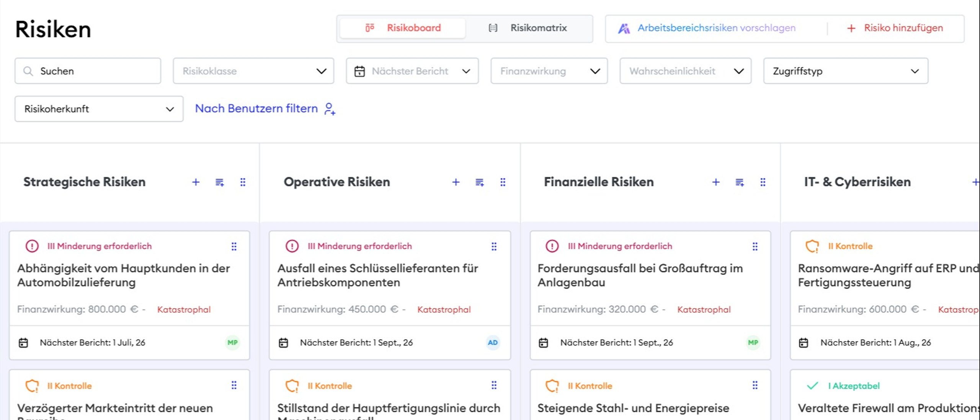Open sort options for Finanzielle Risiken

point(740,182)
